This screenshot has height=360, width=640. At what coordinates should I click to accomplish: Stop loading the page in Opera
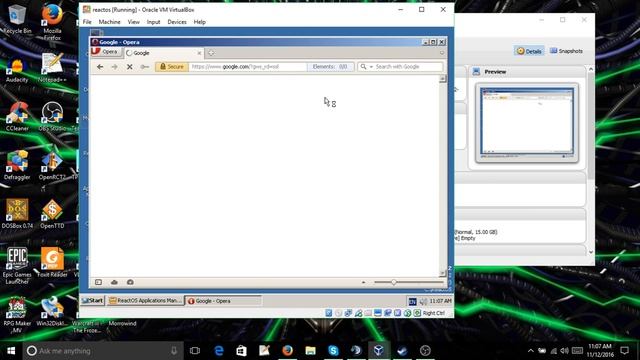(x=129, y=67)
